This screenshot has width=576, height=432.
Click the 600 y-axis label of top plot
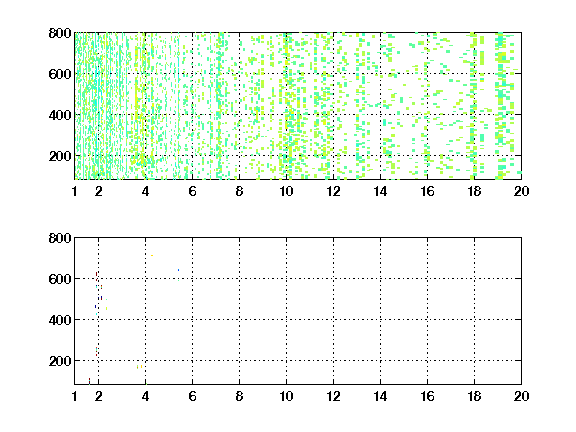60,74
